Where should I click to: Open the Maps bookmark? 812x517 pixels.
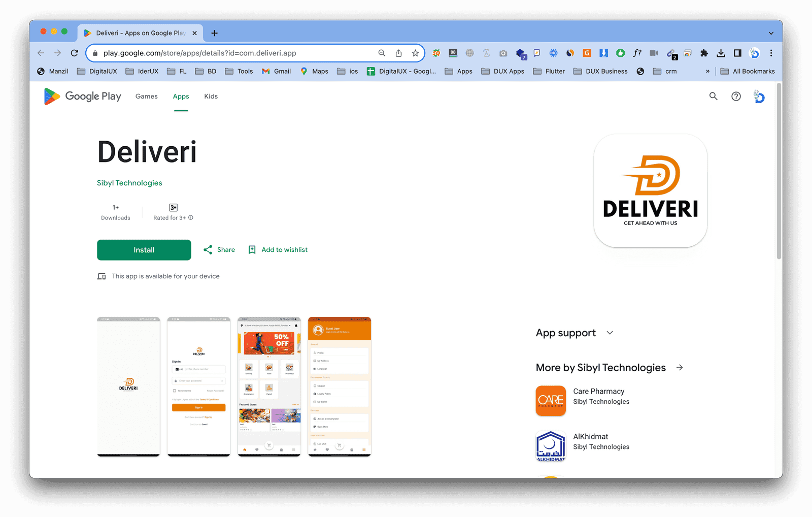click(x=314, y=71)
